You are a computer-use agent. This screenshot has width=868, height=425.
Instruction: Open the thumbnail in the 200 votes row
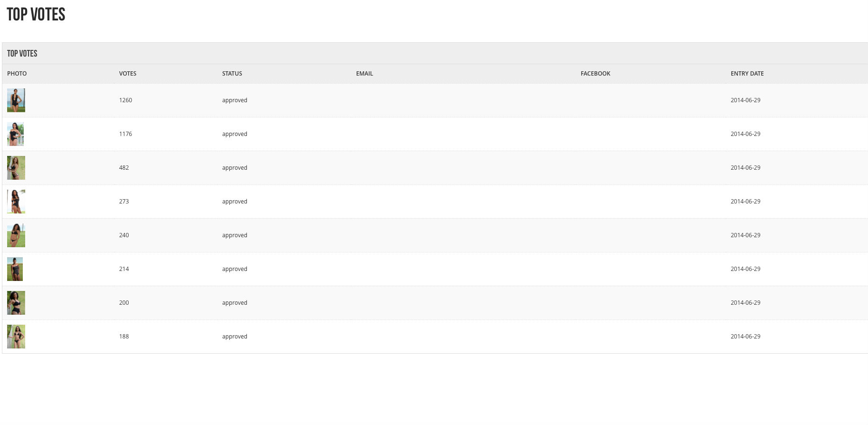(x=16, y=303)
